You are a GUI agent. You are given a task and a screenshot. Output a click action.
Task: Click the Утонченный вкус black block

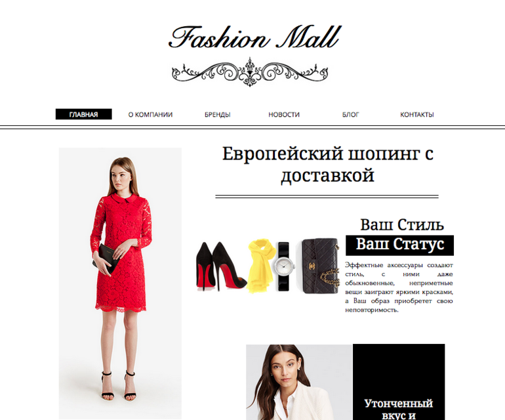(399, 382)
